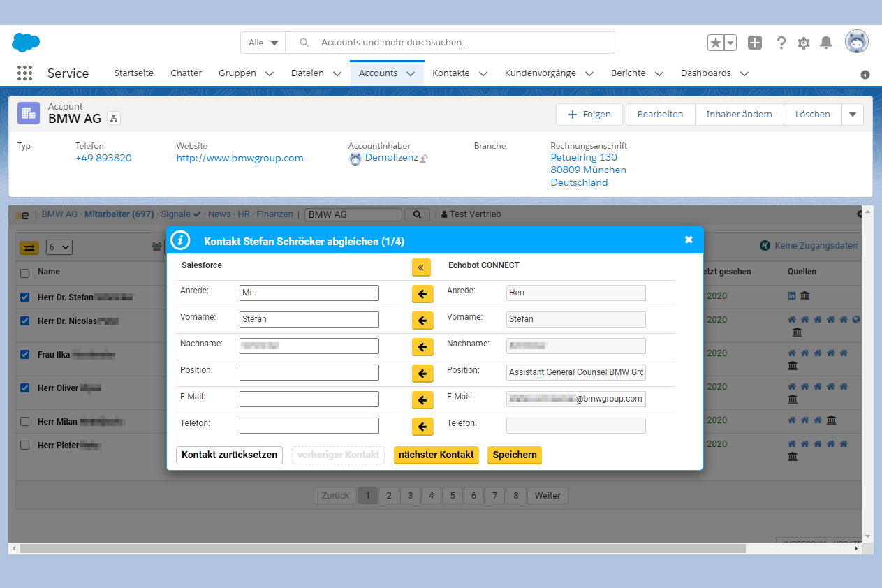Screen dimensions: 882x588
Task: Expand the Kontakte tab dropdown chevron
Action: [483, 73]
